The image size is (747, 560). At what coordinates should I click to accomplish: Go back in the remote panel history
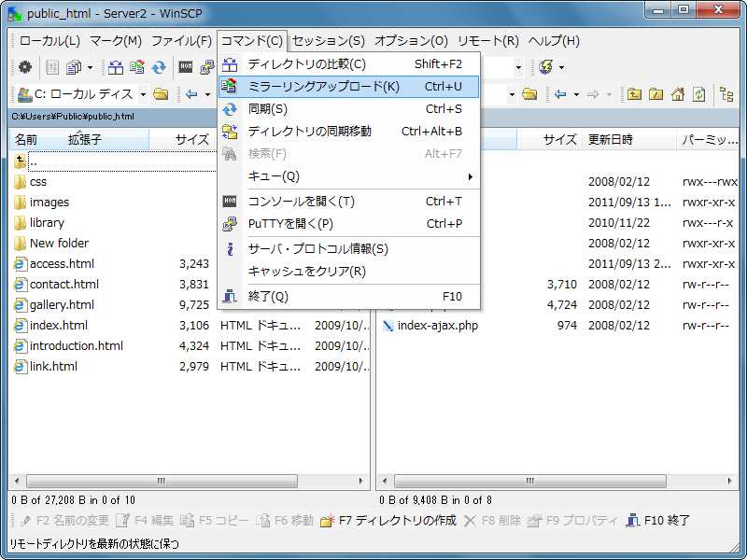pos(560,94)
